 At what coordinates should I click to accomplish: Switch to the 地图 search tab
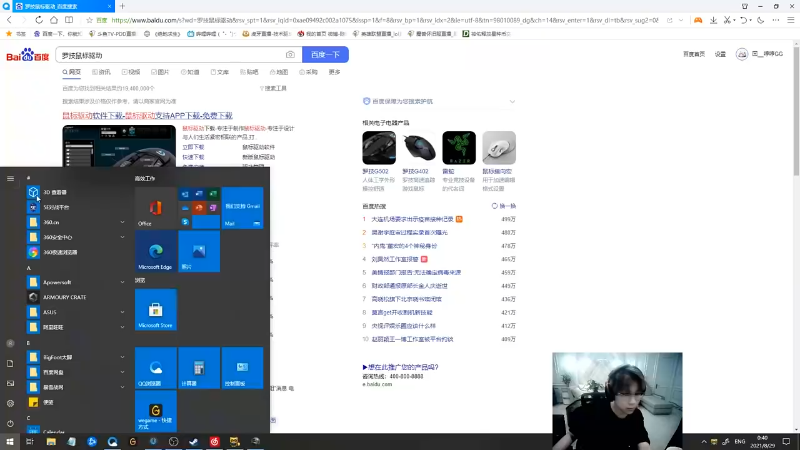(x=279, y=72)
